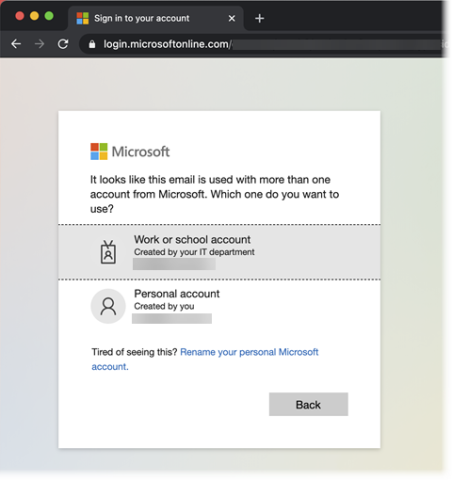Viewport: 452px width, 480px height.
Task: Open 'Rename your personal Microsoft account' link
Action: coord(205,359)
